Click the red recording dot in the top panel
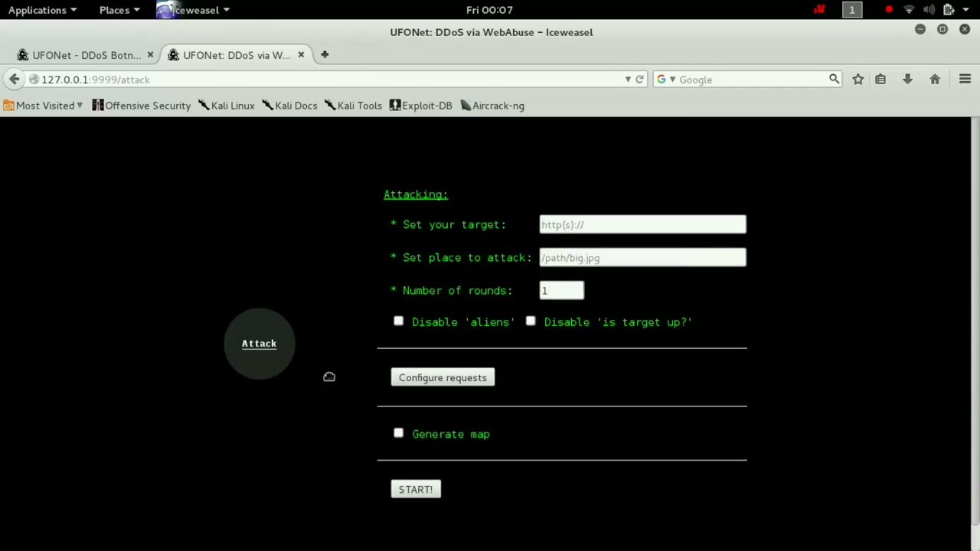The width and height of the screenshot is (980, 551). tap(889, 10)
